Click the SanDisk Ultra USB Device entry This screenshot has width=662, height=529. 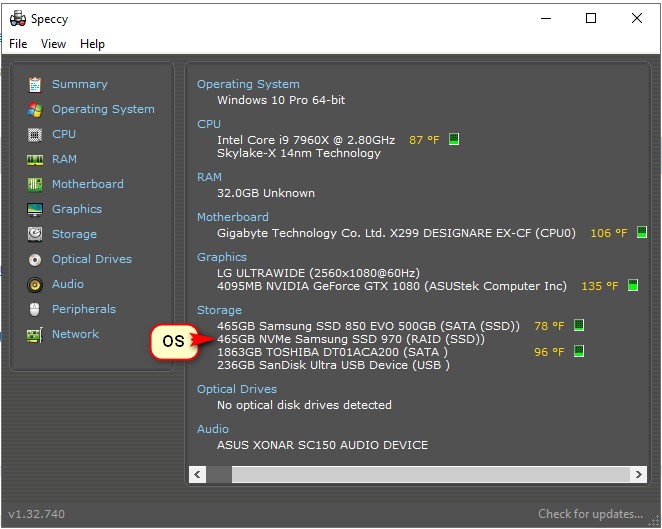[x=333, y=365]
